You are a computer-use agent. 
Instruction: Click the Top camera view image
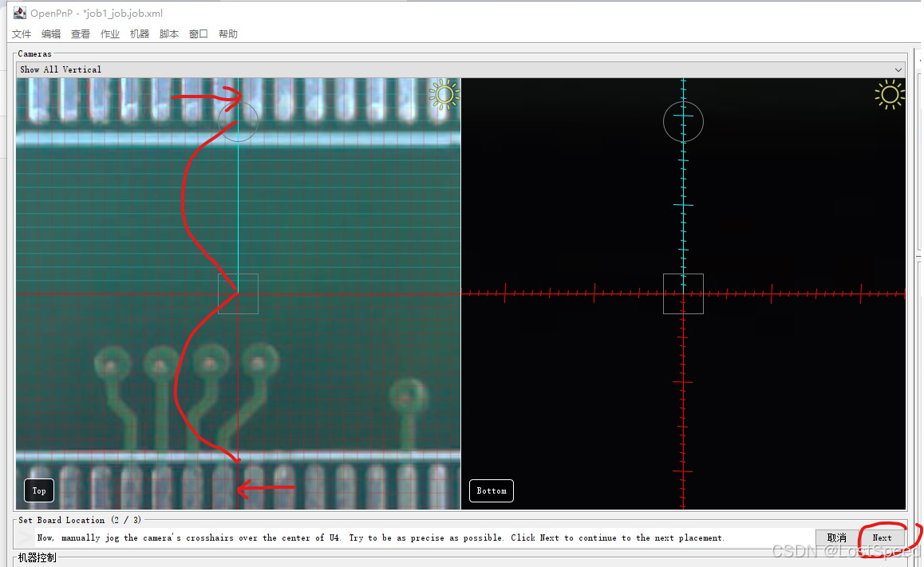(238, 293)
